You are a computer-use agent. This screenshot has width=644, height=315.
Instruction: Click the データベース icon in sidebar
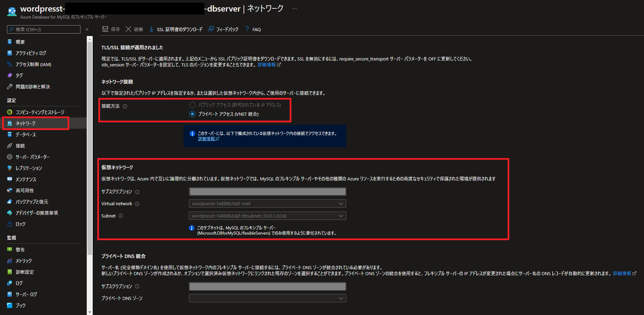point(10,135)
